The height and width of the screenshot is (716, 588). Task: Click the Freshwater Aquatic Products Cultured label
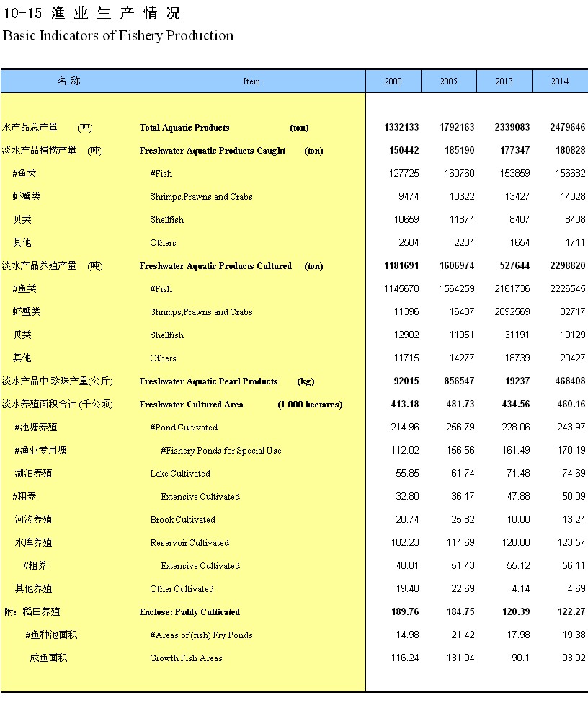click(215, 266)
